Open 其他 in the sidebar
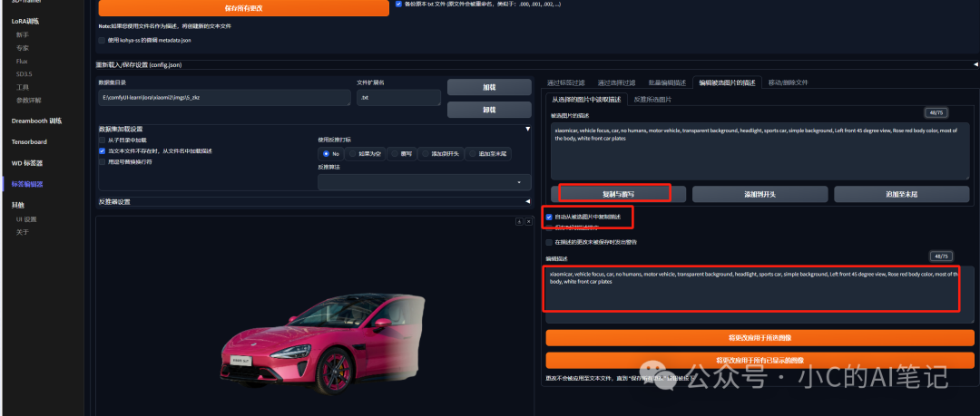The height and width of the screenshot is (416, 980). pyautogui.click(x=17, y=205)
